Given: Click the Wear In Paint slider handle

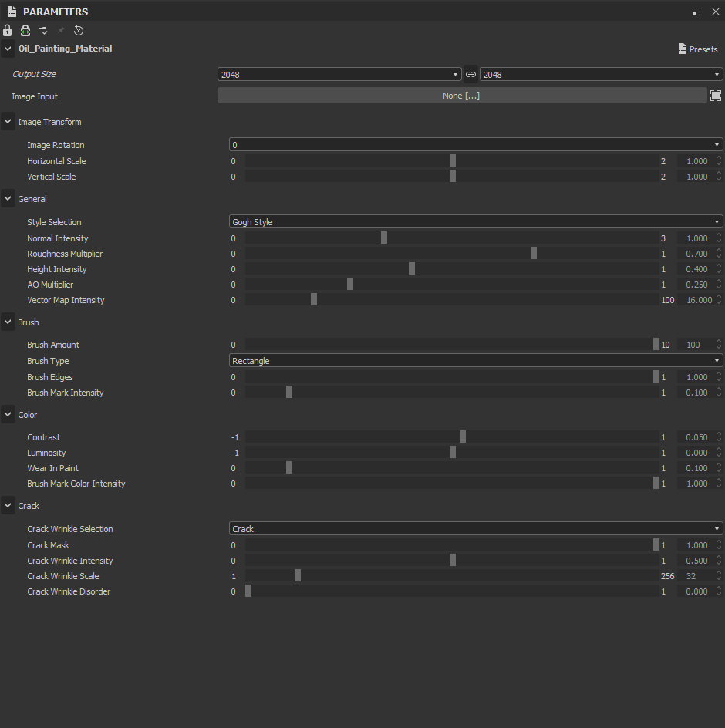Looking at the screenshot, I should [x=289, y=467].
